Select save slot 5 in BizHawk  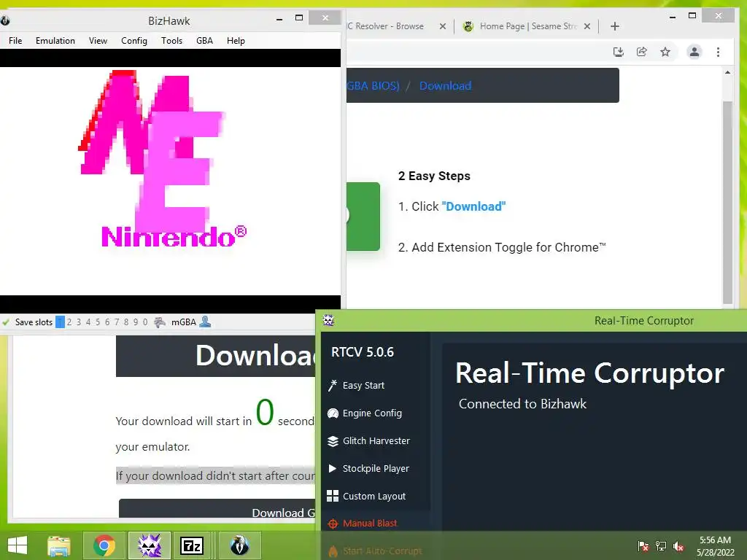click(98, 322)
